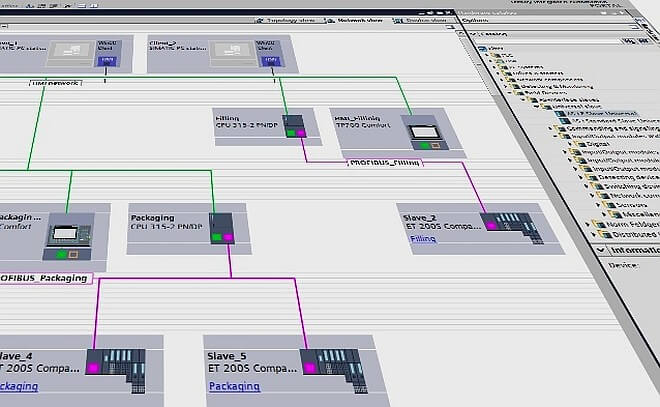This screenshot has width=660, height=407.
Task: Expand the Sensors folder in catalog
Action: pos(598,205)
